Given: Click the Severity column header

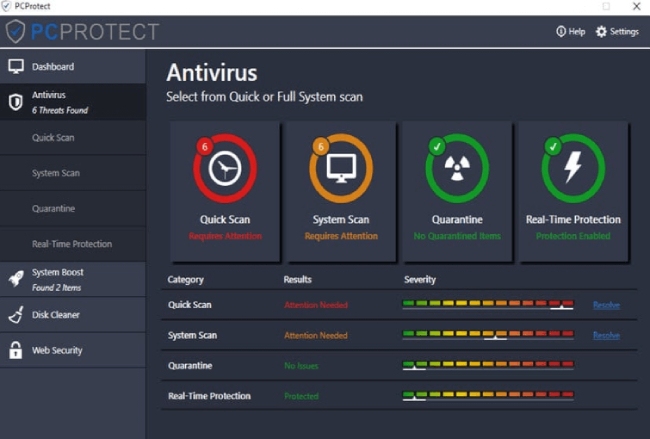Looking at the screenshot, I should 420,280.
